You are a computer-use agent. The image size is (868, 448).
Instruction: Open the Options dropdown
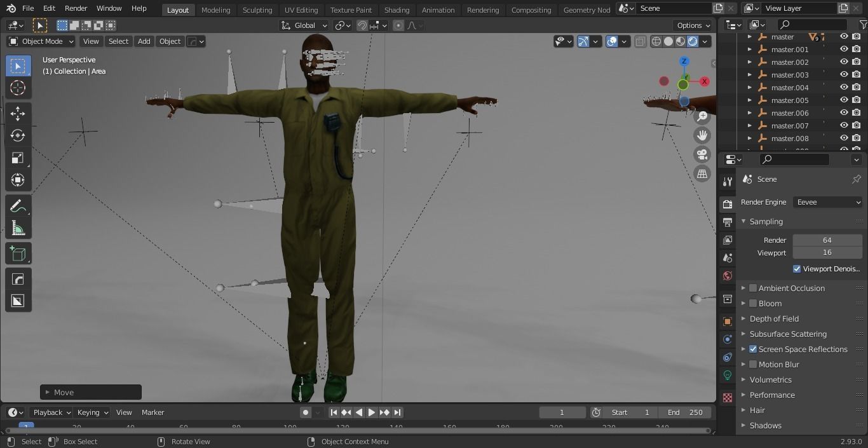pyautogui.click(x=693, y=25)
